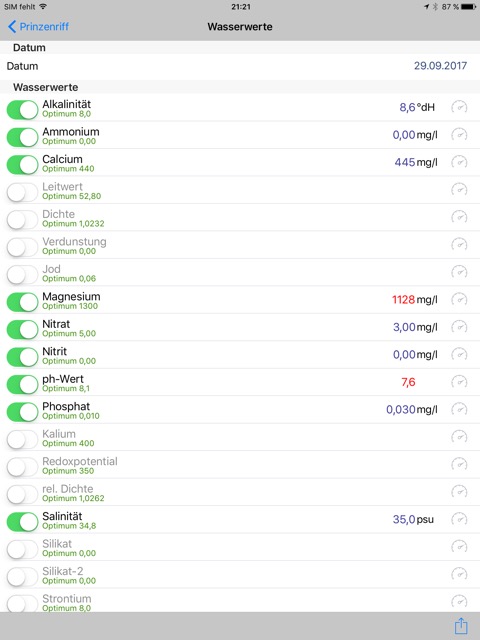
Task: Open the gauge icon for Phosphat
Action: pyautogui.click(x=459, y=409)
